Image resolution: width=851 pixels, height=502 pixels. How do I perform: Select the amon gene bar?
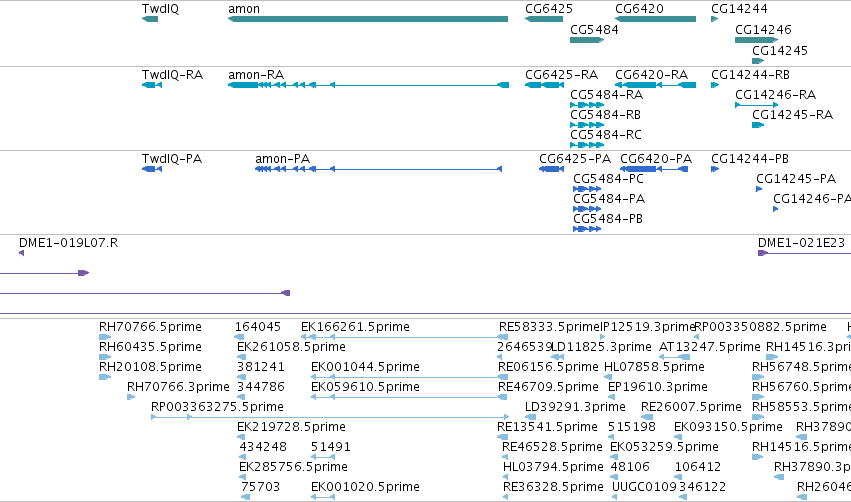368,19
